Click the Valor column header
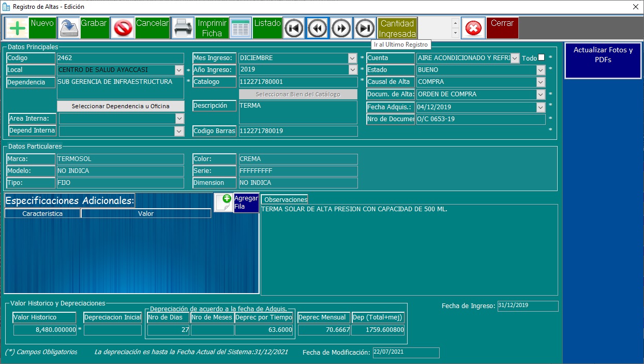The height and width of the screenshot is (364, 644). point(146,213)
